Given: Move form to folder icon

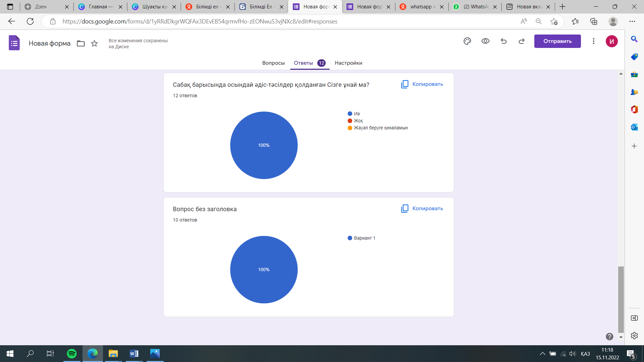Looking at the screenshot, I should coord(80,44).
